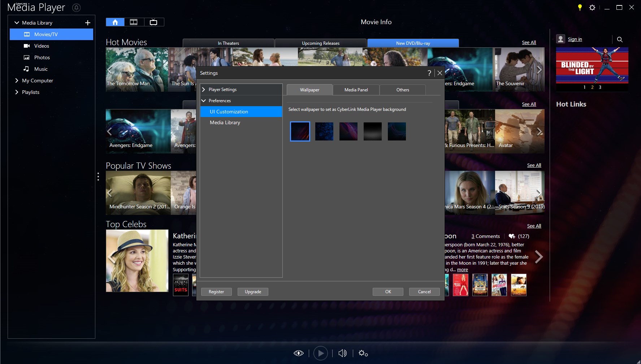Open the notification bell icon

[76, 7]
